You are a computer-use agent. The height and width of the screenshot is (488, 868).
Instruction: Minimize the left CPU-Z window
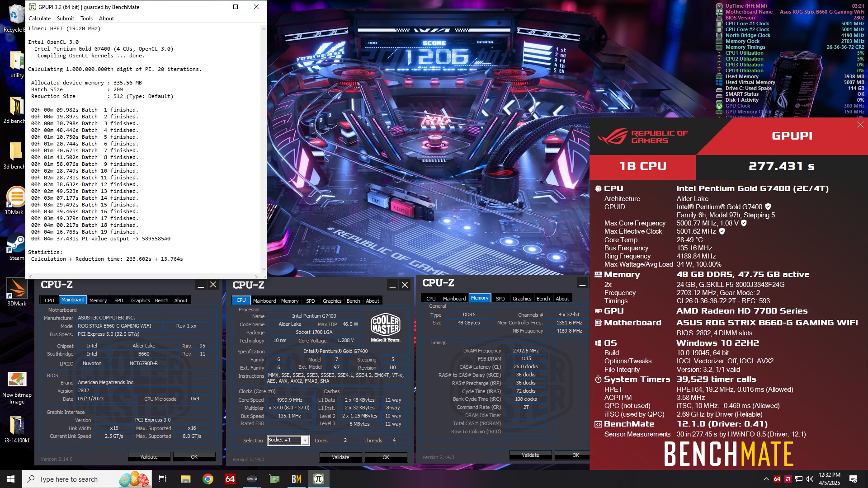pos(201,285)
